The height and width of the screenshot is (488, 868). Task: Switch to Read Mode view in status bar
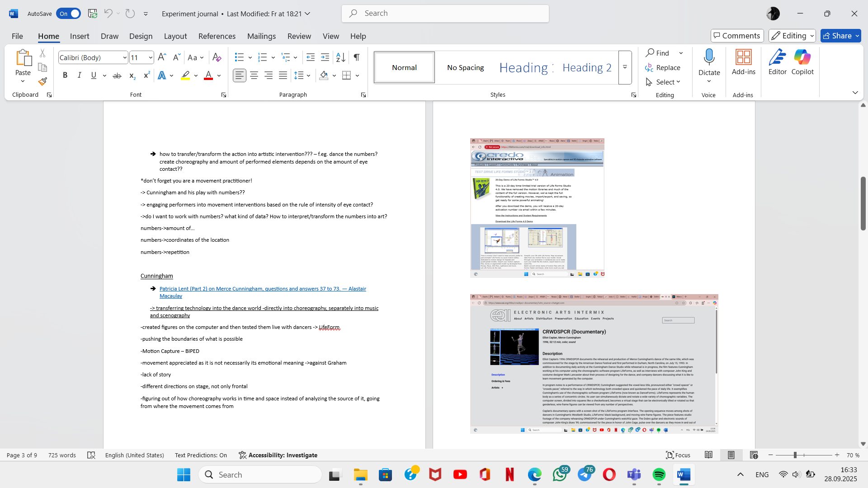(708, 455)
